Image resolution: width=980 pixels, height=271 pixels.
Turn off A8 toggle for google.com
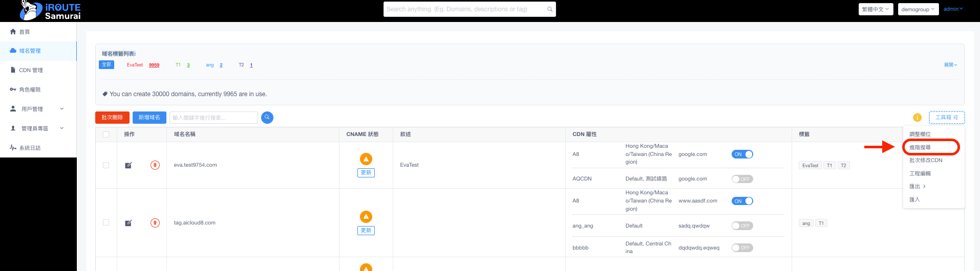point(742,154)
